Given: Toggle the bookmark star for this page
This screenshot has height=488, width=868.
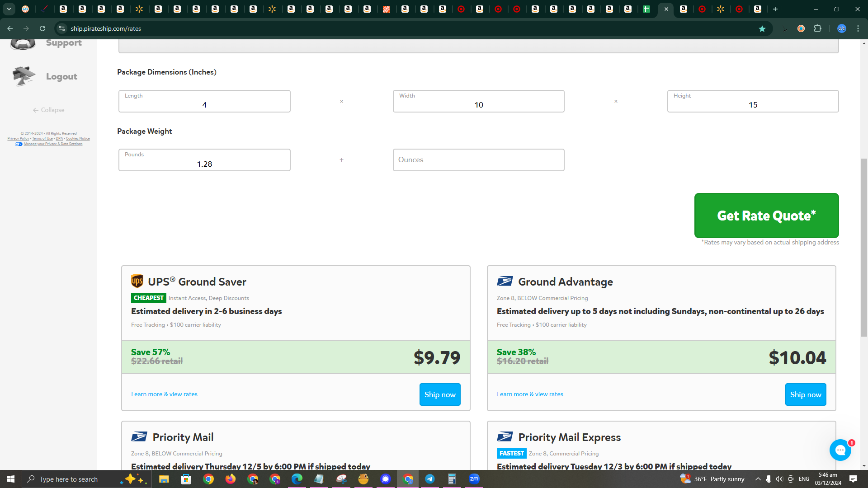Looking at the screenshot, I should (x=762, y=28).
